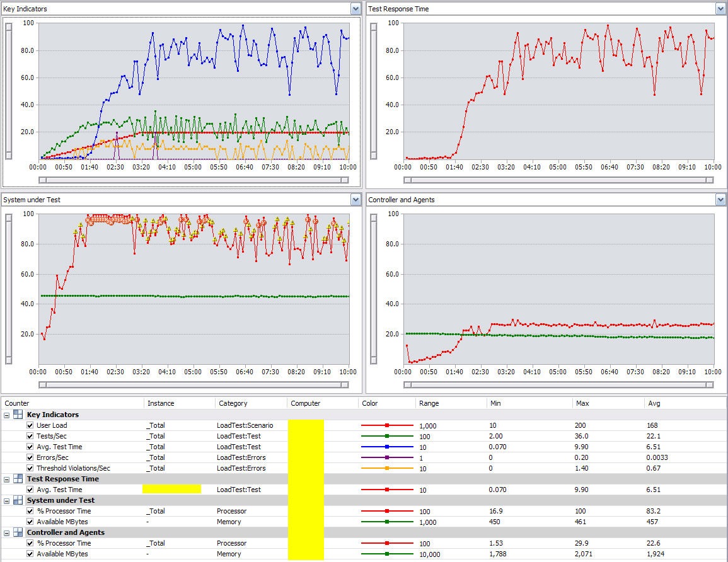The width and height of the screenshot is (728, 562).
Task: Toggle the Threshold Violations/Sec checkbox
Action: pyautogui.click(x=30, y=467)
